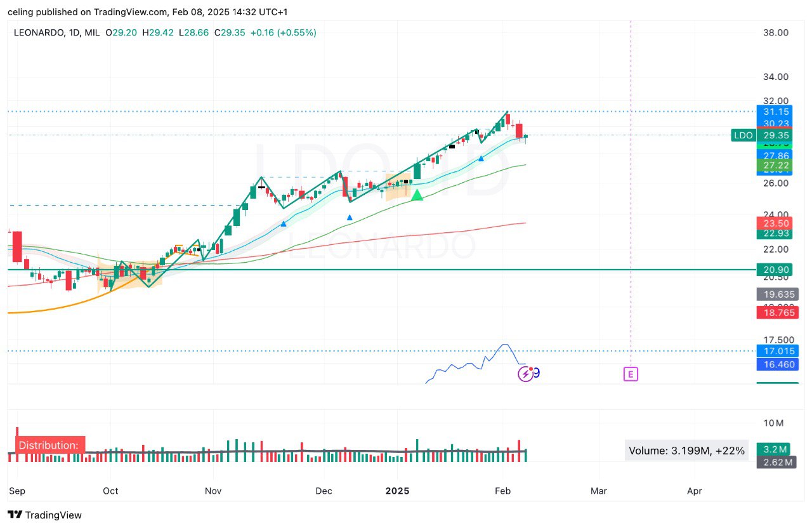Click the green 20.90 price label

click(x=774, y=270)
